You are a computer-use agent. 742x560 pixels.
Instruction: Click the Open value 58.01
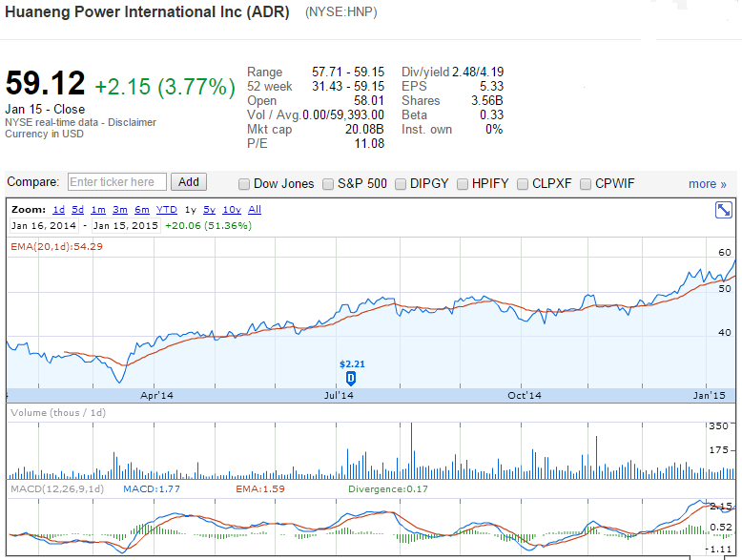point(369,101)
